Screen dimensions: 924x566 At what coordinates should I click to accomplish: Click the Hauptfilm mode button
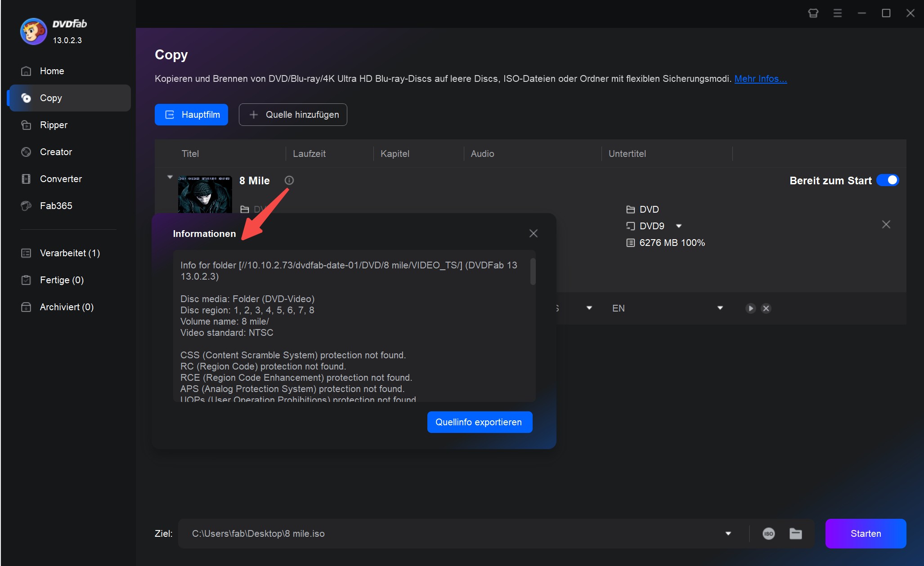(191, 115)
